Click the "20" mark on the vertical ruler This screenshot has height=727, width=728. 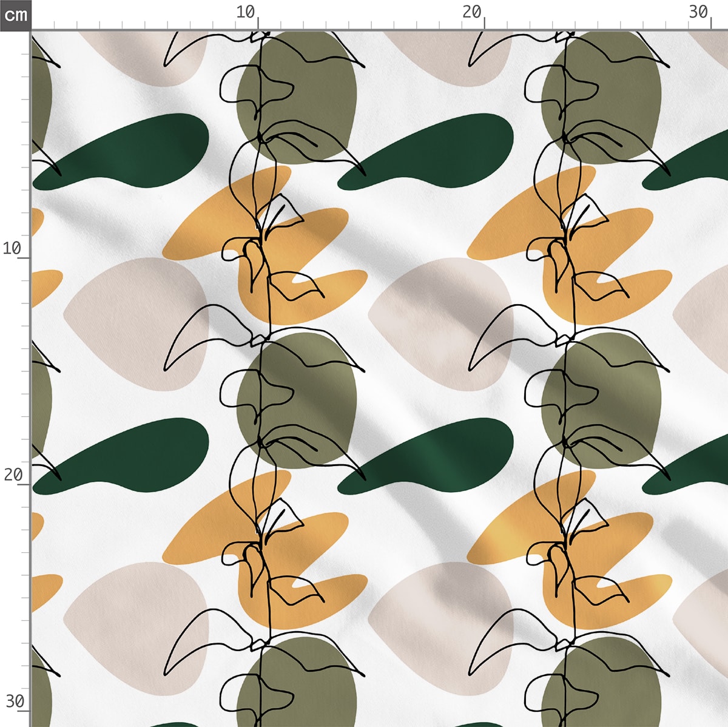[x=13, y=475]
